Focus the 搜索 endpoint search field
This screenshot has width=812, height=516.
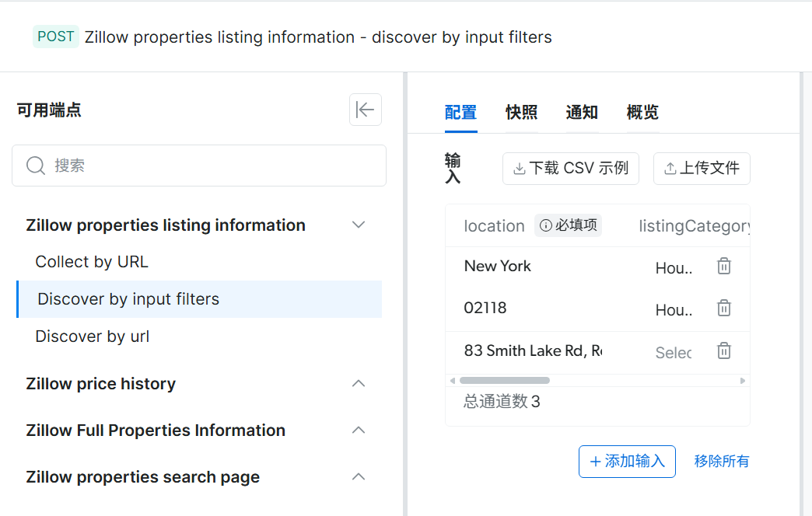point(199,166)
